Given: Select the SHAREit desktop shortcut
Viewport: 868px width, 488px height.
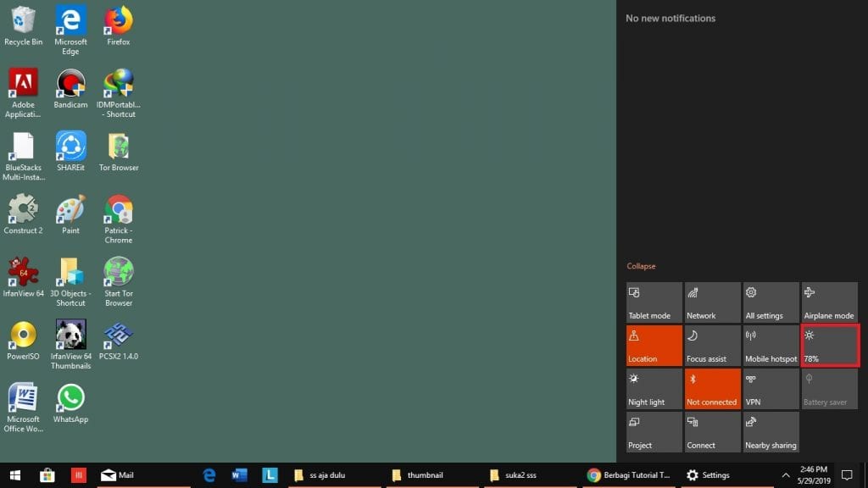Looking at the screenshot, I should tap(71, 152).
